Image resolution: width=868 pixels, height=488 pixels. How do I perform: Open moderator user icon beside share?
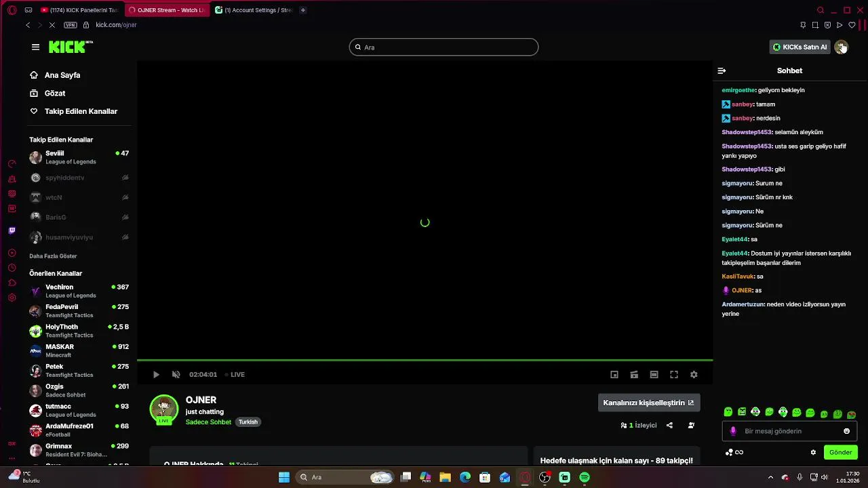click(x=691, y=426)
